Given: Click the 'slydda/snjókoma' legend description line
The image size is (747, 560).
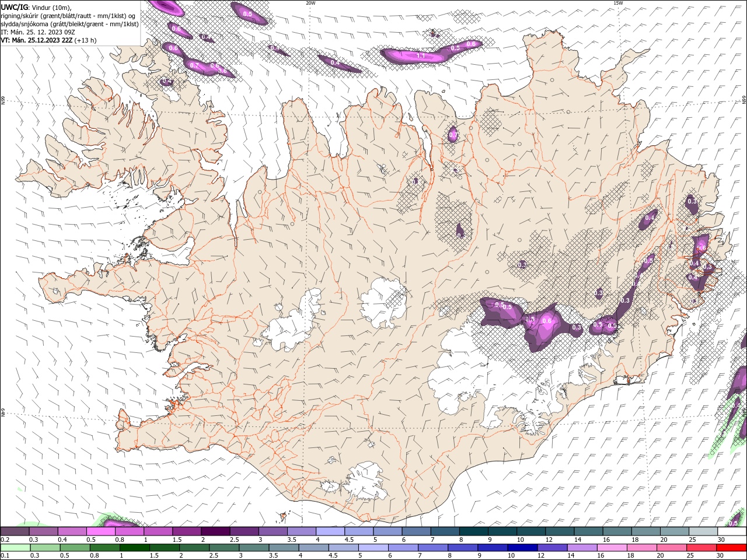Looking at the screenshot, I should 70,24.
